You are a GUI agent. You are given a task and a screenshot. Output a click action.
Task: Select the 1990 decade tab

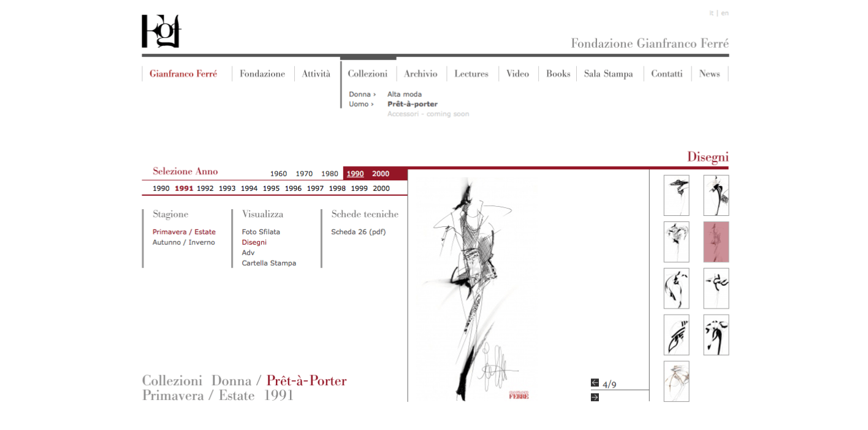coord(356,174)
